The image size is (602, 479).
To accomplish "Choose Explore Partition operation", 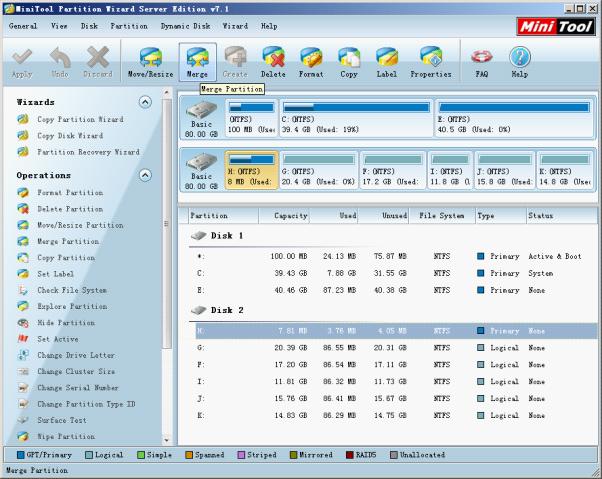I will [62, 306].
